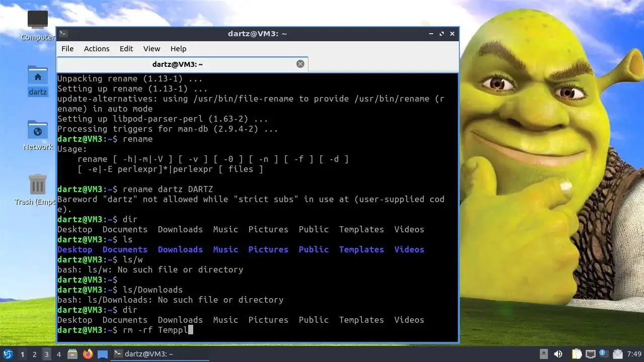Click the network connection tray icon
Viewport: 644px width, 362px height.
pos(591,354)
